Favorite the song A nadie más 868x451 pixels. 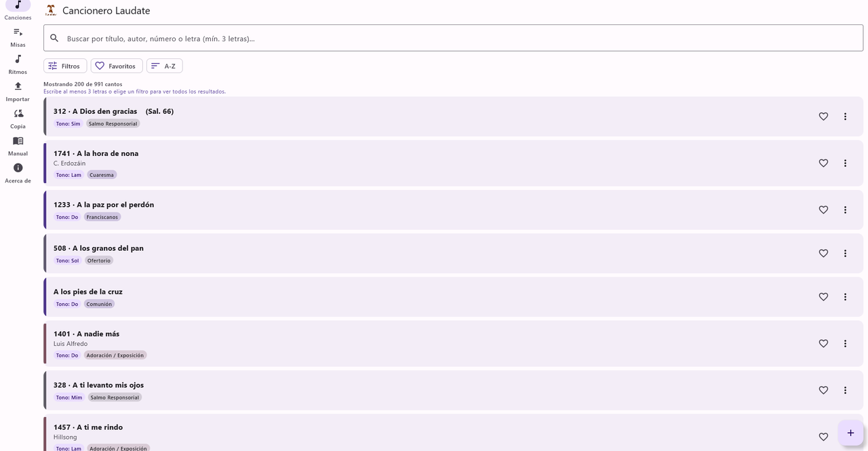click(x=823, y=344)
